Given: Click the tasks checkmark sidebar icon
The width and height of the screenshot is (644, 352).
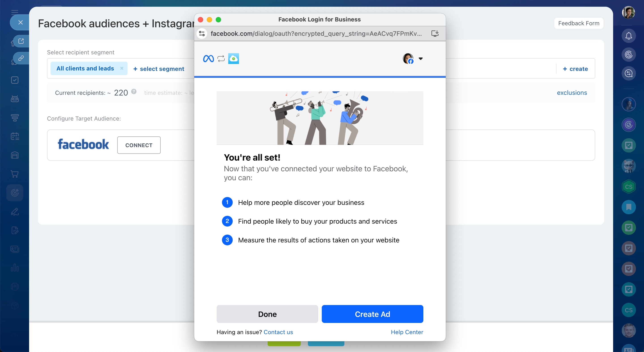Looking at the screenshot, I should [x=15, y=80].
